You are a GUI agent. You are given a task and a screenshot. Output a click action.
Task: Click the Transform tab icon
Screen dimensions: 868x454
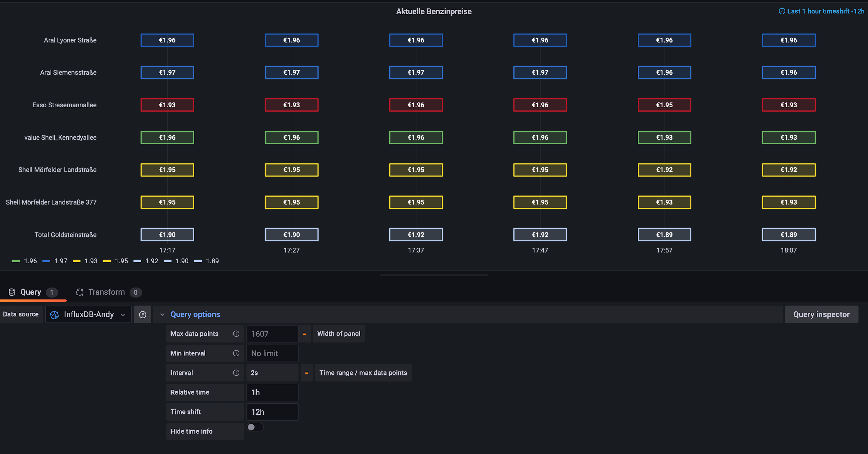pyautogui.click(x=80, y=292)
